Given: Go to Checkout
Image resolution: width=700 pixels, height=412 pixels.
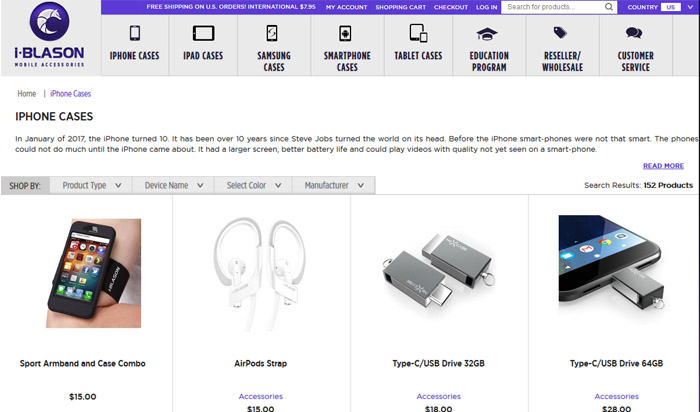Looking at the screenshot, I should 451,7.
